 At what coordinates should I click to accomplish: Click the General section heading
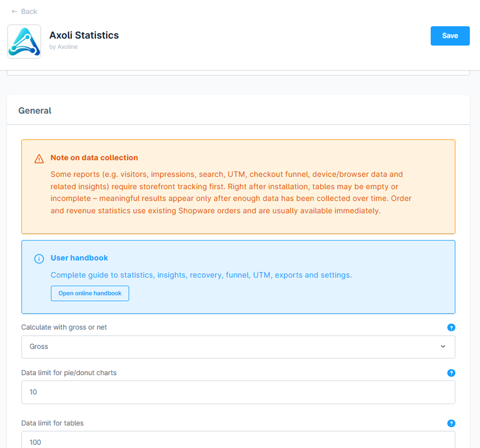tap(35, 111)
